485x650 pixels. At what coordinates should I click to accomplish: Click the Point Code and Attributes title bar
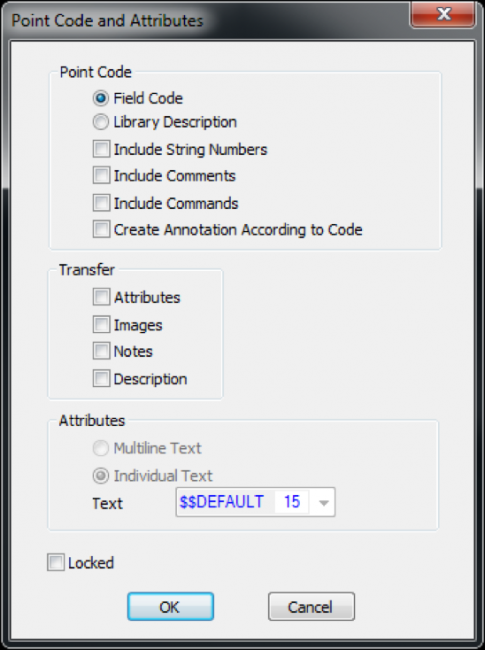(x=207, y=20)
